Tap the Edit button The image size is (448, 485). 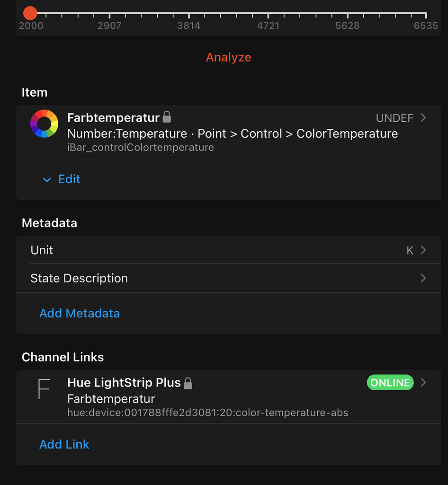tap(69, 180)
